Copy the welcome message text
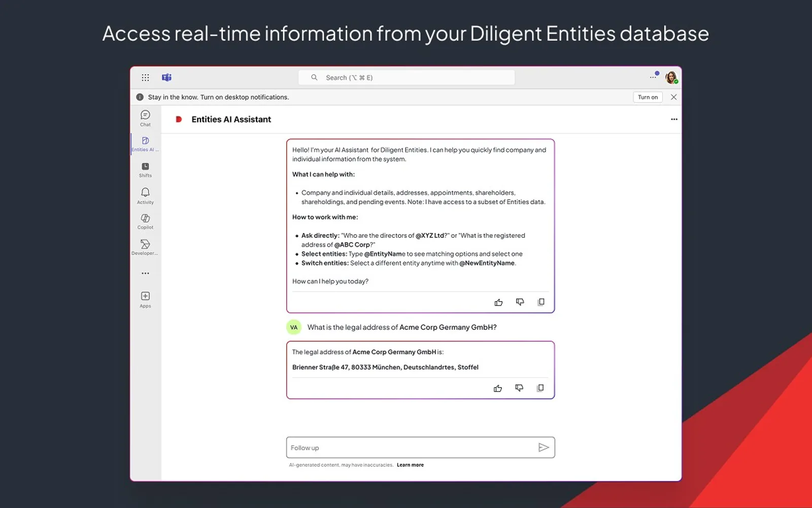 [x=541, y=302]
